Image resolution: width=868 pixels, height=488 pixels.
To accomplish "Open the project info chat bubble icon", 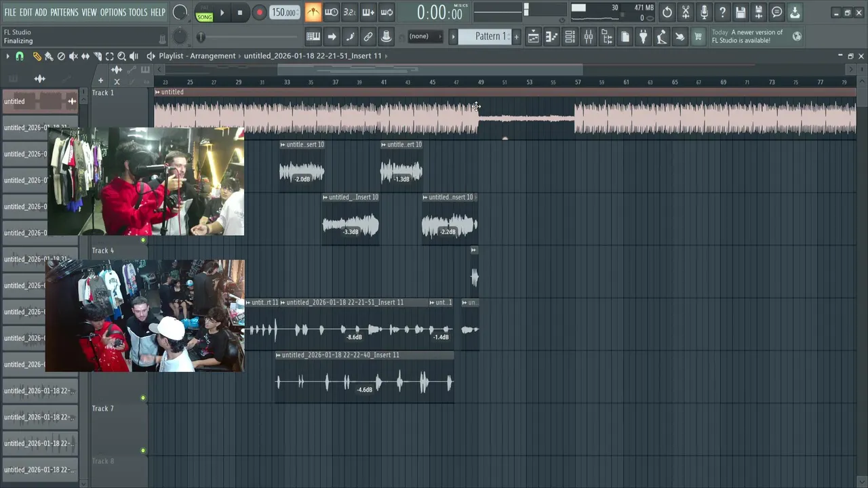I will coord(777,12).
